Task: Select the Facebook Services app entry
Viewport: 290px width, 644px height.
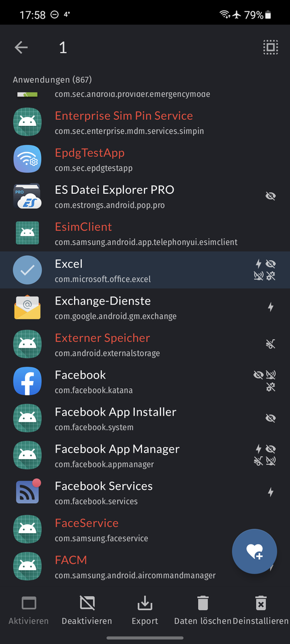Action: click(145, 492)
